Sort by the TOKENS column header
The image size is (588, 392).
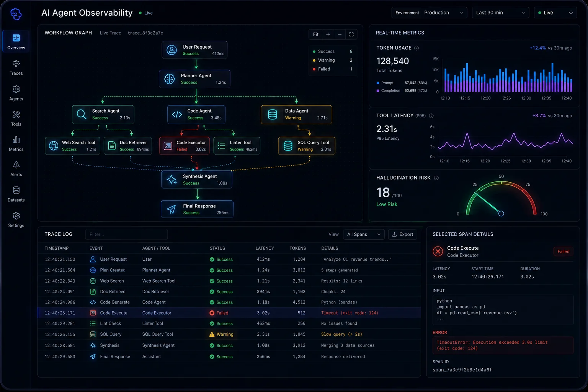[x=297, y=248]
